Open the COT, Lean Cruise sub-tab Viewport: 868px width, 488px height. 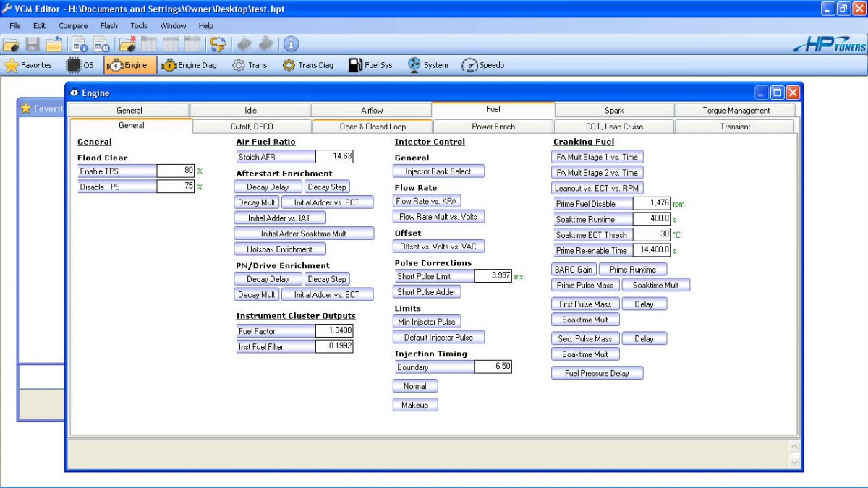pos(614,127)
